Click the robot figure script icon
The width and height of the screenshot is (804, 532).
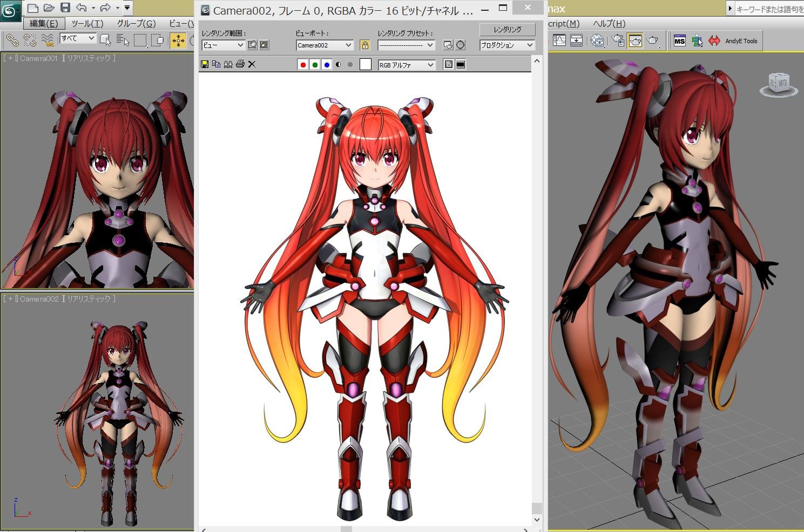(x=697, y=40)
